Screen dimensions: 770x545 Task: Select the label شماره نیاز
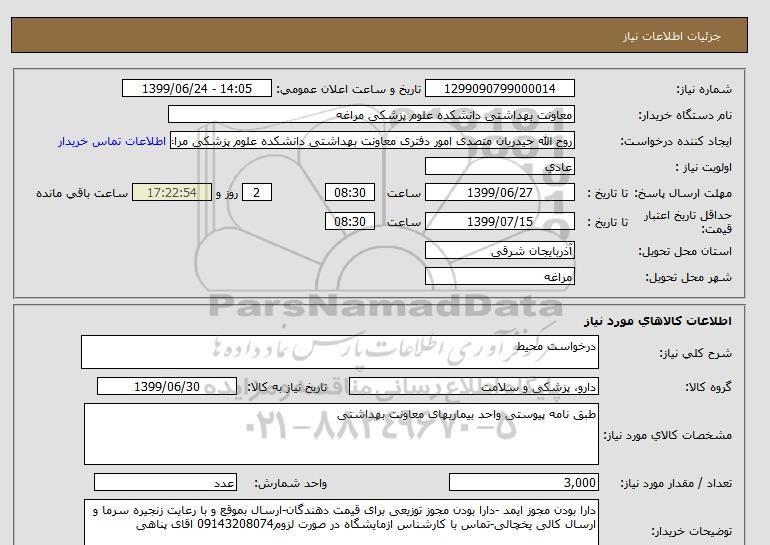(x=704, y=89)
